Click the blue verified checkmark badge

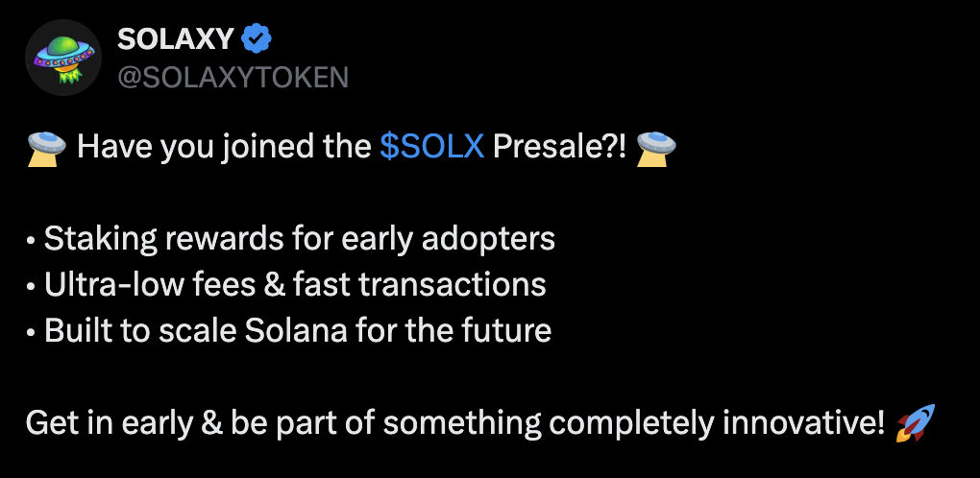tap(257, 39)
